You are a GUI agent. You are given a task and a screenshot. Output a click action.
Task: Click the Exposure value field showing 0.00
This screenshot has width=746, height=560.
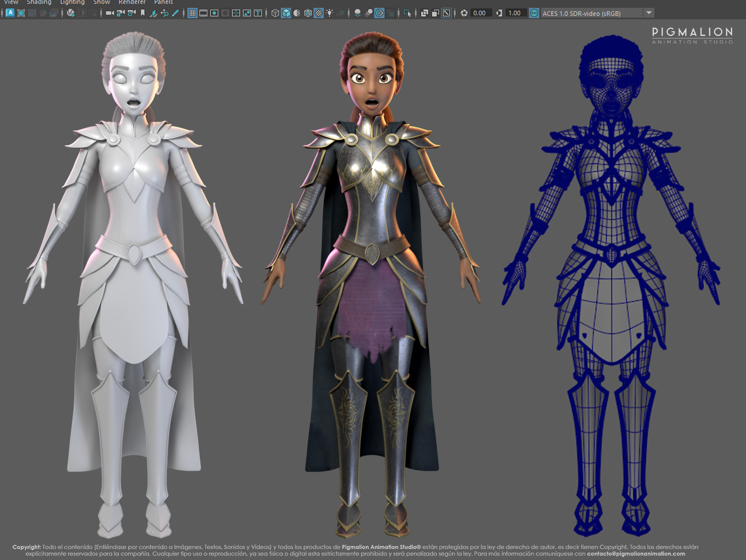pos(480,13)
